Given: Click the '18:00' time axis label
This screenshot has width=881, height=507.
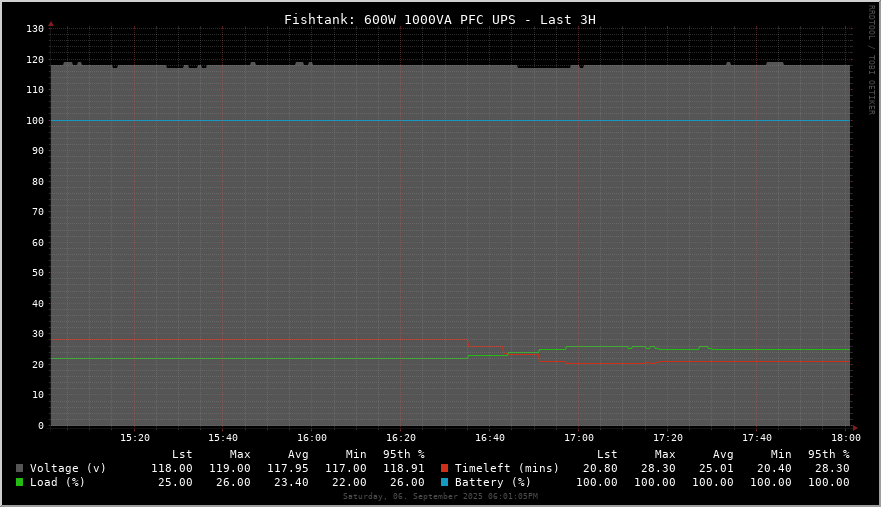Looking at the screenshot, I should (x=846, y=438).
